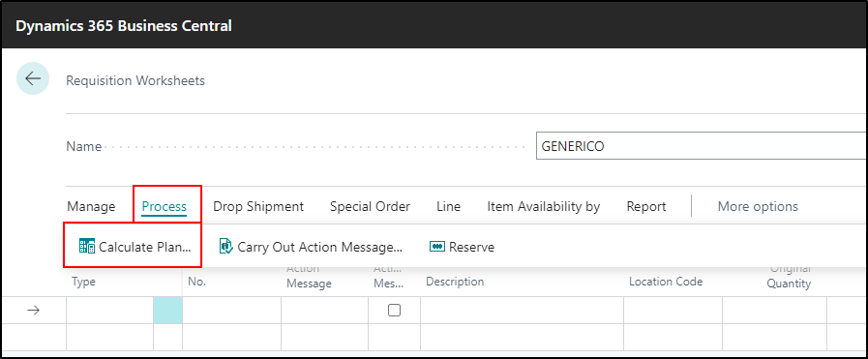Click the Type cell in first row
This screenshot has width=868, height=359.
point(109,311)
